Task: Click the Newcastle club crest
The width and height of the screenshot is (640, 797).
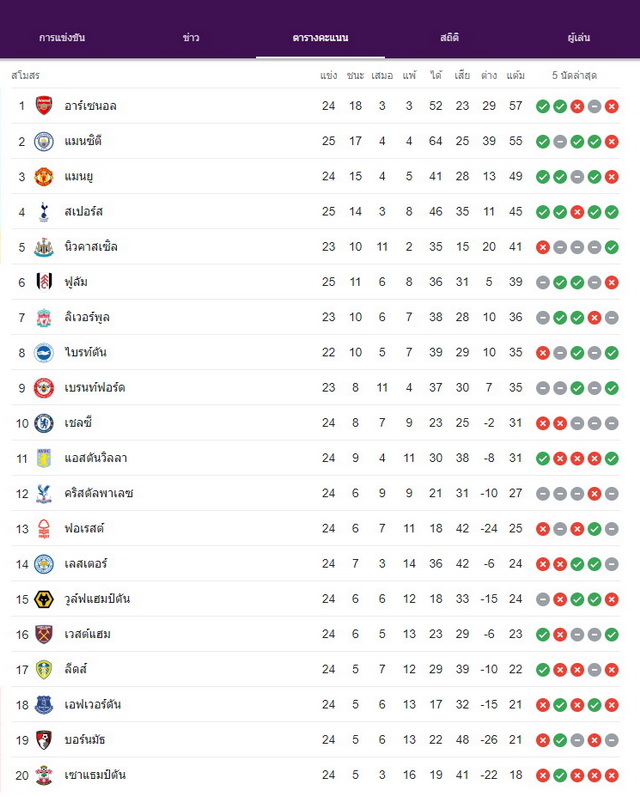Action: pos(44,247)
